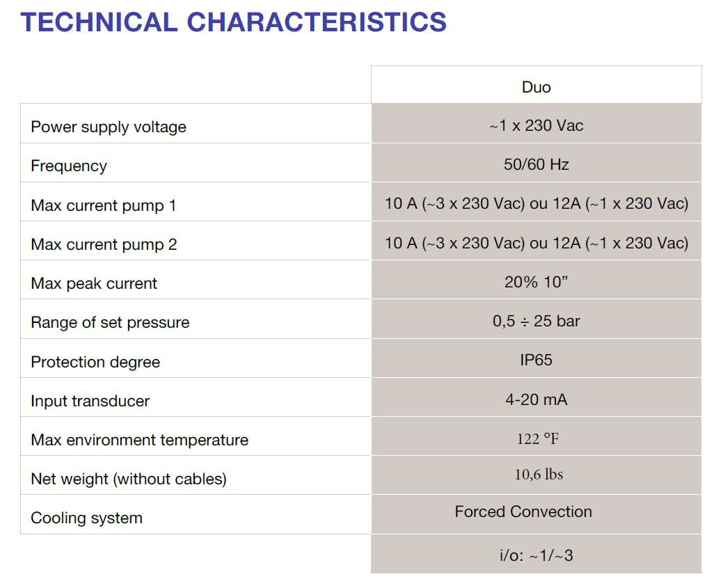The image size is (714, 588).
Task: Click the Frequency row label
Action: (x=69, y=166)
